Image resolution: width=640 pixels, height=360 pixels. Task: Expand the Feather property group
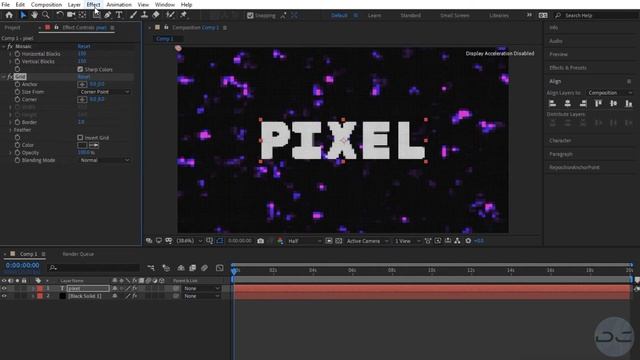pos(10,130)
